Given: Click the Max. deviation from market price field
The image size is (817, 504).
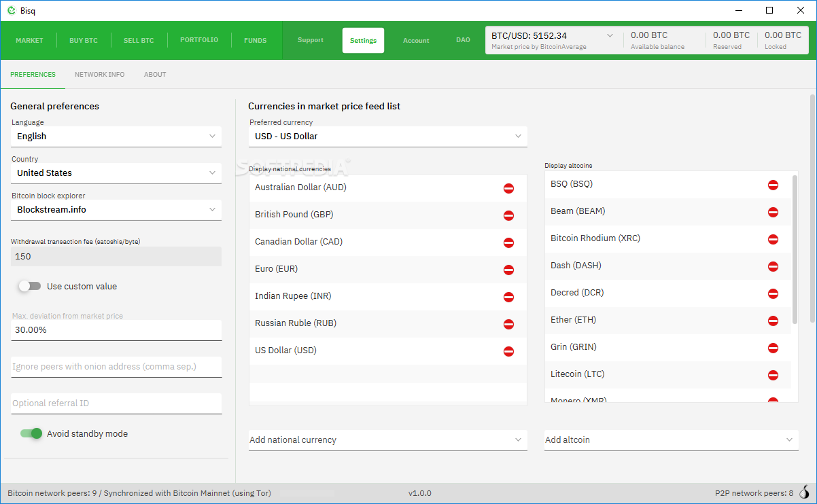Looking at the screenshot, I should click(116, 329).
